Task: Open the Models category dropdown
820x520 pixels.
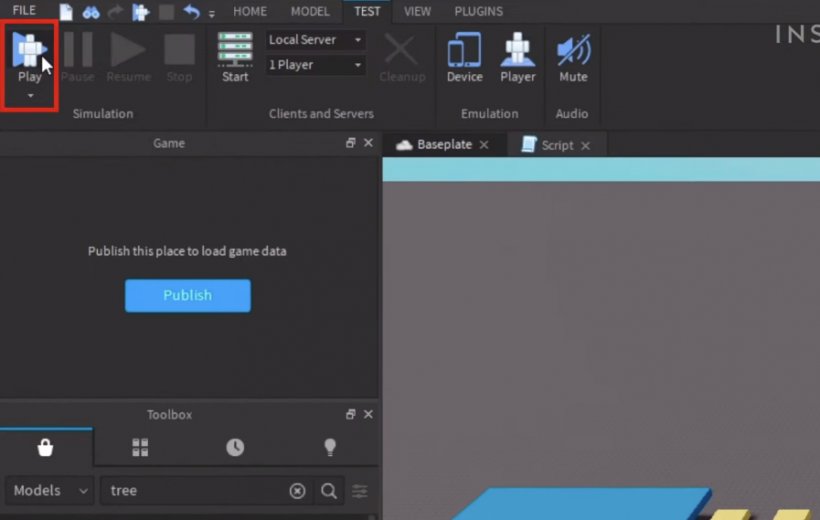Action: pyautogui.click(x=50, y=491)
